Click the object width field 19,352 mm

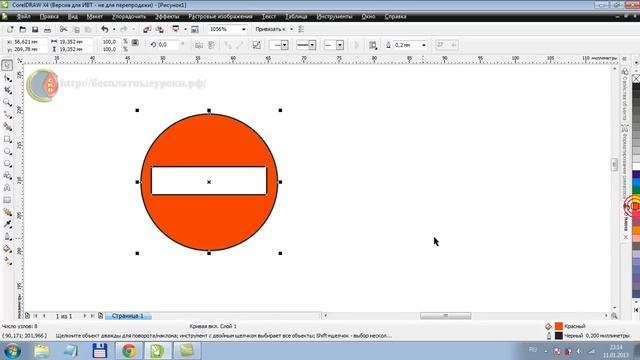point(76,42)
